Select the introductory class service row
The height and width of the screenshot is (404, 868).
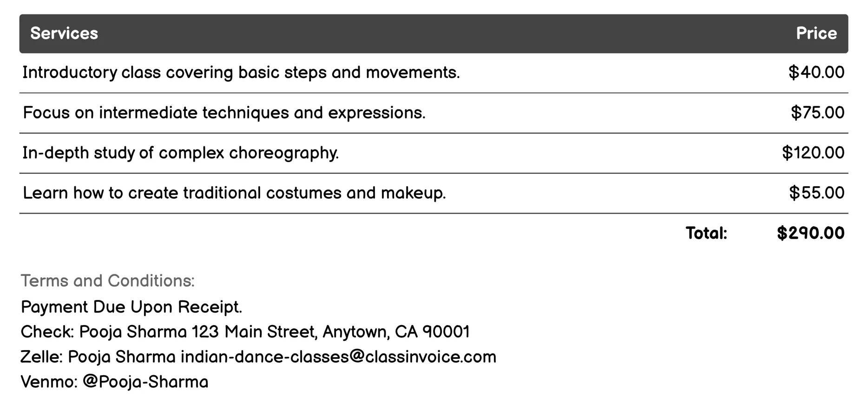pyautogui.click(x=241, y=73)
